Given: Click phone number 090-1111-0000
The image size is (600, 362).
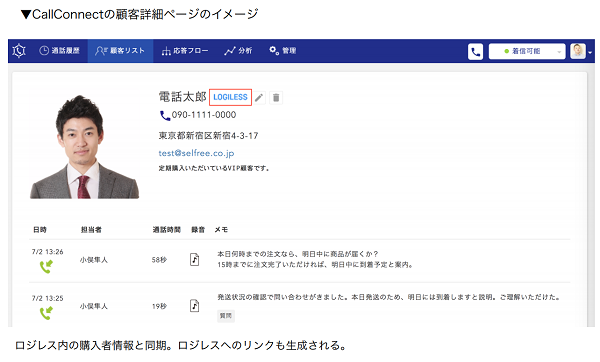Looking at the screenshot, I should 204,115.
